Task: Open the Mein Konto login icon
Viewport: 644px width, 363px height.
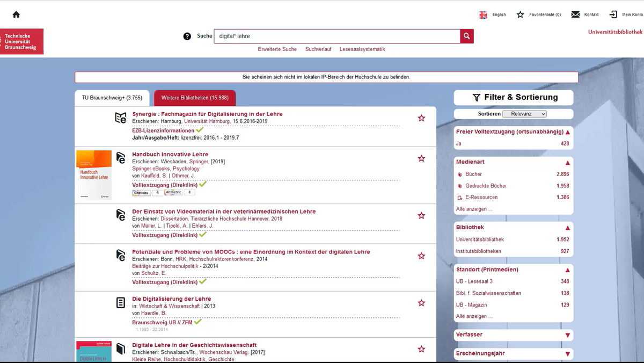Action: (613, 14)
